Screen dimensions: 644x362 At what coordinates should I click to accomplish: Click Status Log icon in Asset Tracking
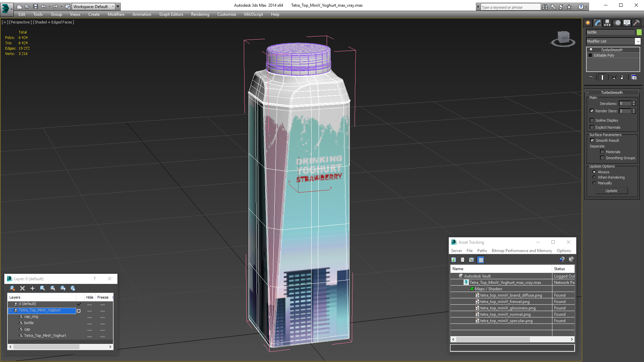coord(463,260)
